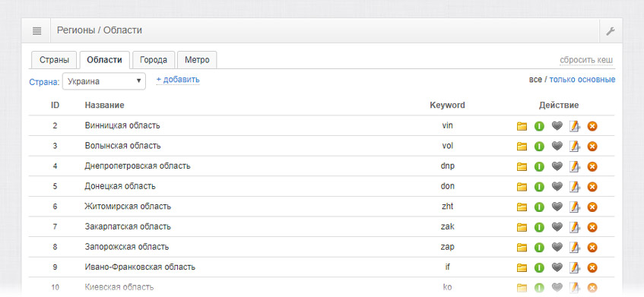Filter by только основные
Screen dimensions: 644x297
582,80
